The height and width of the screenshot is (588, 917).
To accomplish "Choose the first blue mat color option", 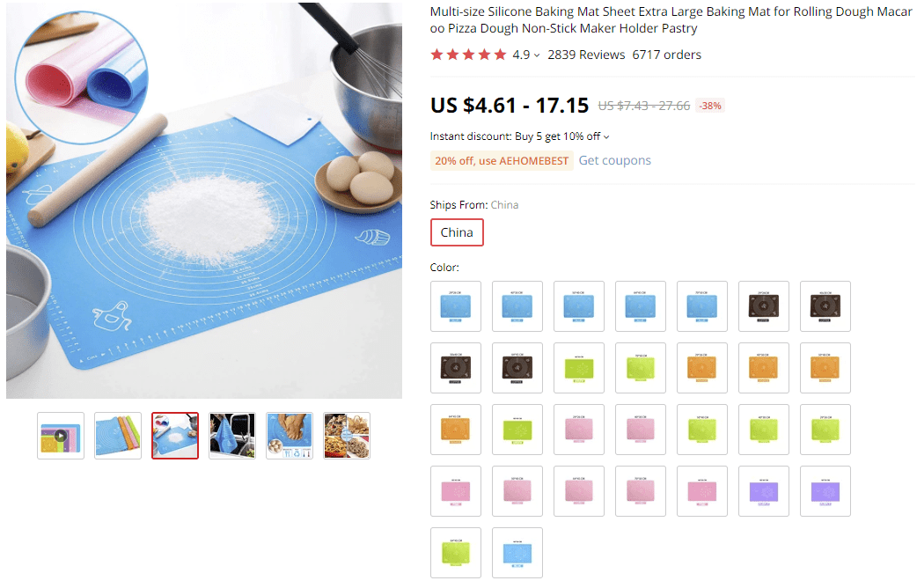I will pyautogui.click(x=456, y=306).
